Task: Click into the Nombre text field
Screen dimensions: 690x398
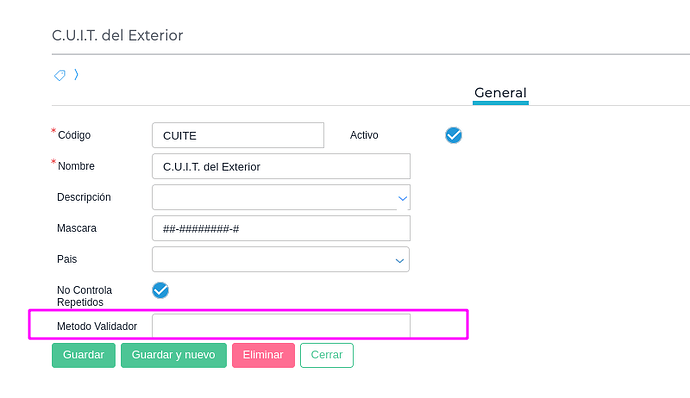Action: click(x=281, y=166)
